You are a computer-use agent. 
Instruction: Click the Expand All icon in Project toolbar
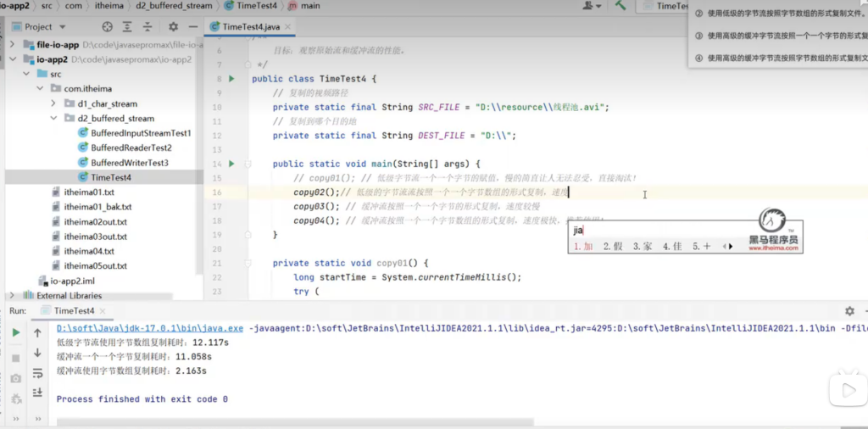point(125,27)
